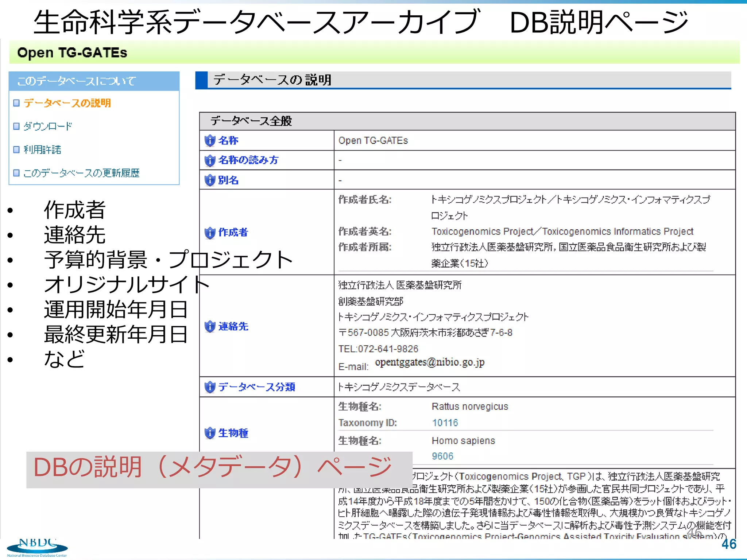This screenshot has height=560, width=747.
Task: Open Taxonomy ID link 10116
Action: click(445, 423)
